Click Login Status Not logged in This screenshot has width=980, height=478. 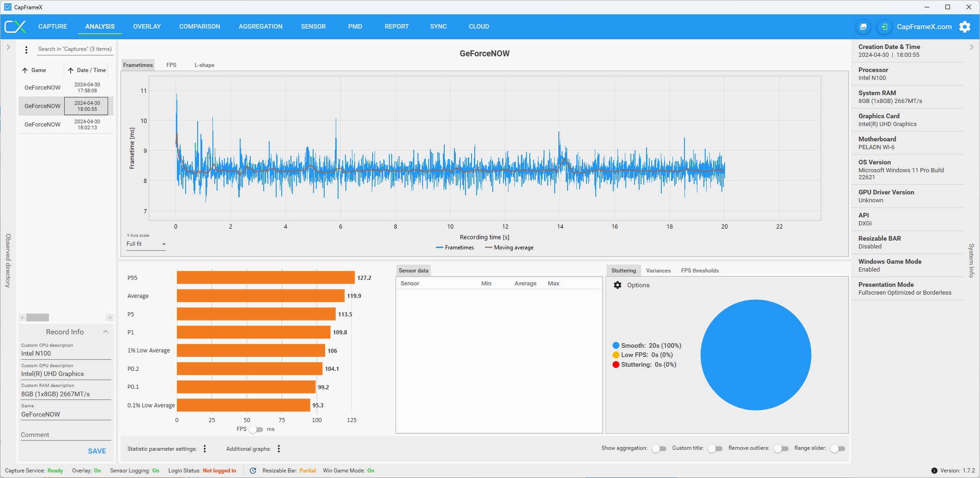(x=202, y=471)
